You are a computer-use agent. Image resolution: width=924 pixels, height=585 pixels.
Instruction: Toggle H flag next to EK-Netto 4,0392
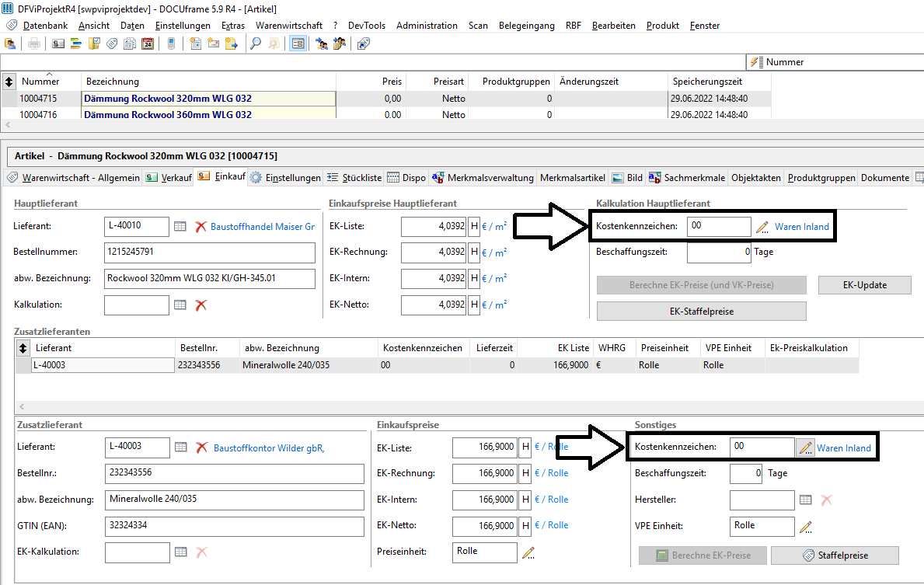pyautogui.click(x=474, y=305)
